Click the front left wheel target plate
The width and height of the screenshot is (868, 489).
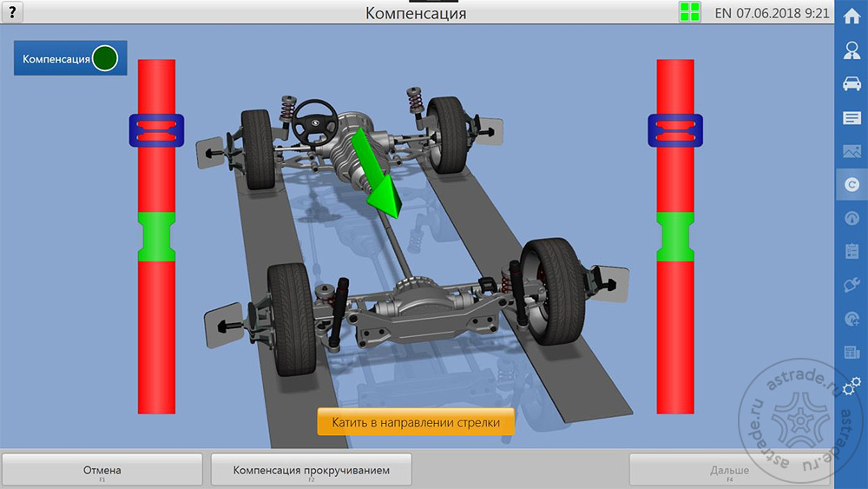[208, 153]
